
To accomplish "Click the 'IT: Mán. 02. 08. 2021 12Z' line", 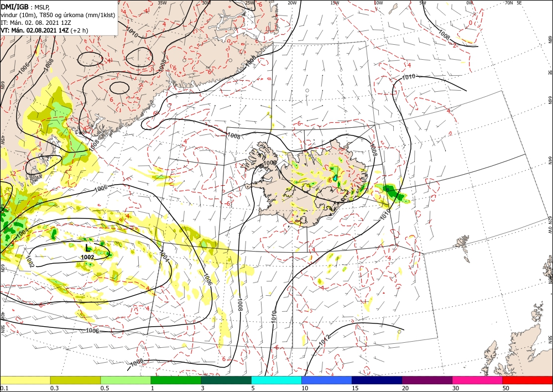I will (x=36, y=23).
